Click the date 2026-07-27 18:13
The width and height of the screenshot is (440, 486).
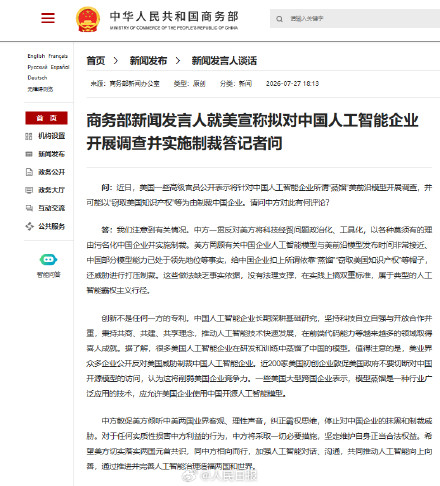[292, 84]
